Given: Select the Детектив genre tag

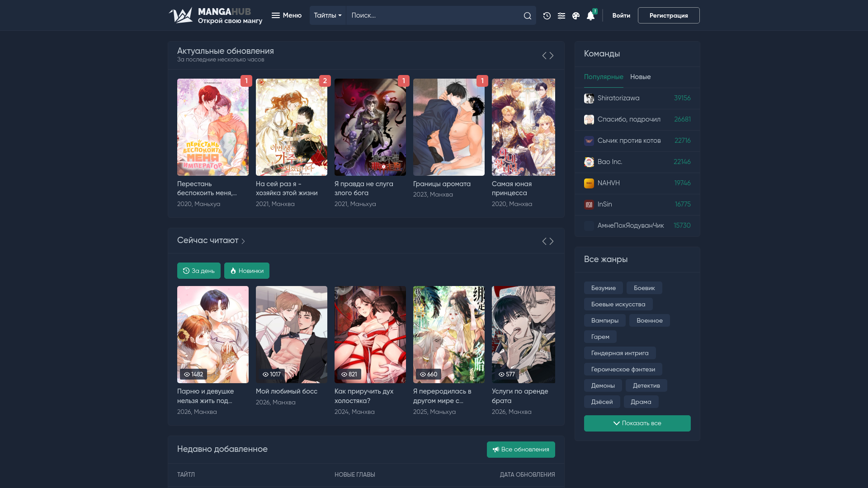Looking at the screenshot, I should 646,385.
